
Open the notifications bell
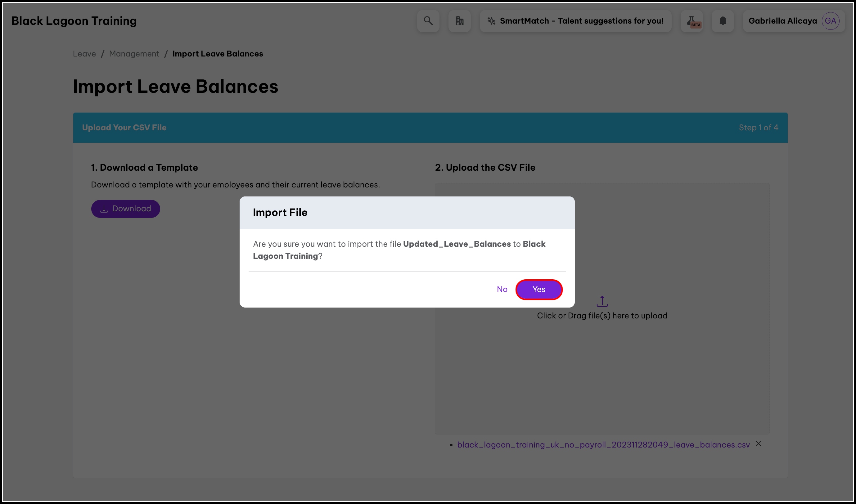[x=723, y=21]
